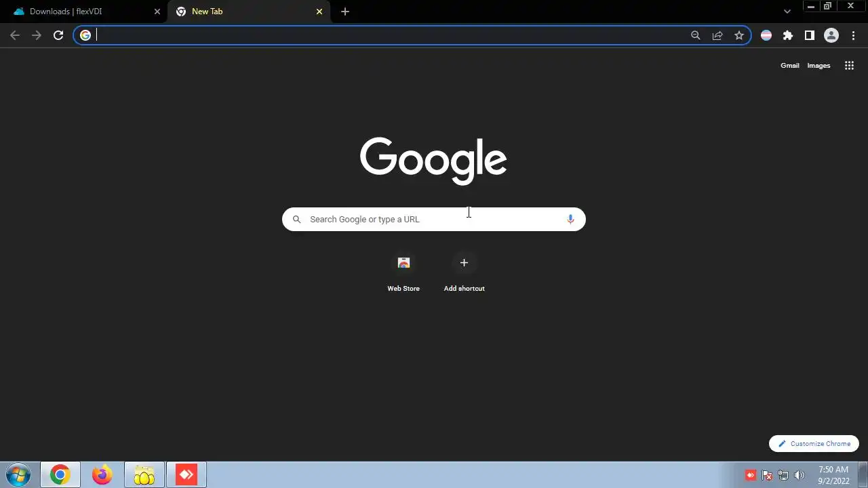Open the Action Center flag tray icon

[767, 475]
